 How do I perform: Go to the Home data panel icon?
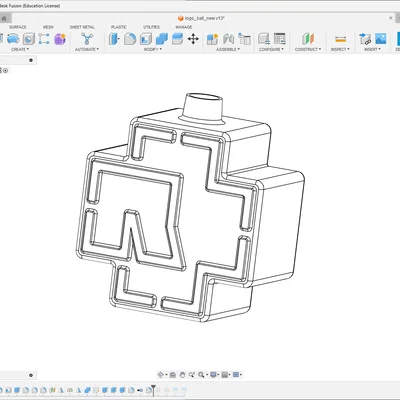tap(4, 18)
